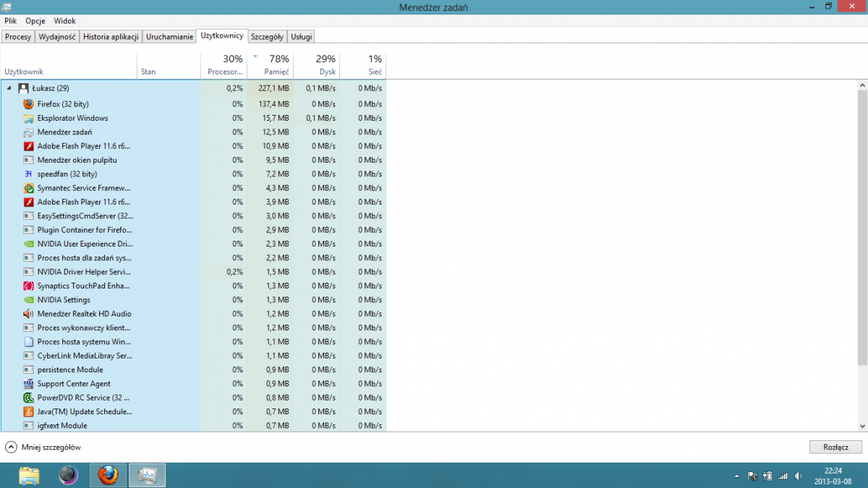Open the Action Center flag icon
The image size is (868, 488).
click(x=752, y=476)
